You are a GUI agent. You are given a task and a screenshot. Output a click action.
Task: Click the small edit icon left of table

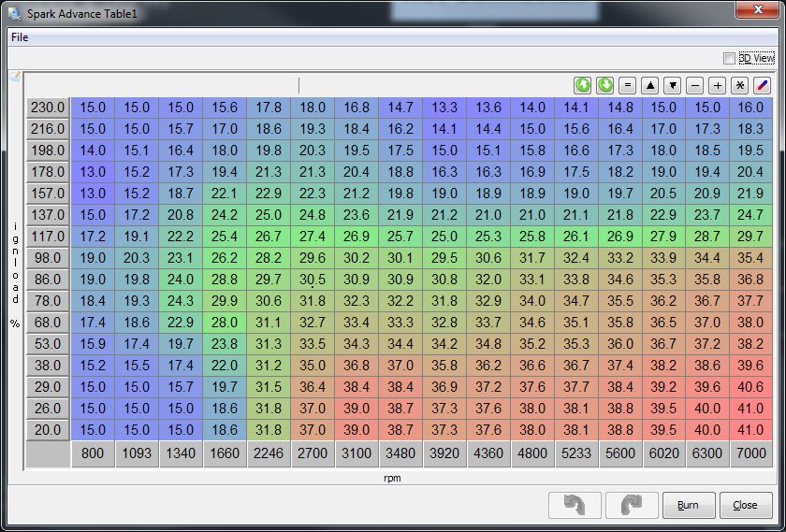tap(15, 77)
